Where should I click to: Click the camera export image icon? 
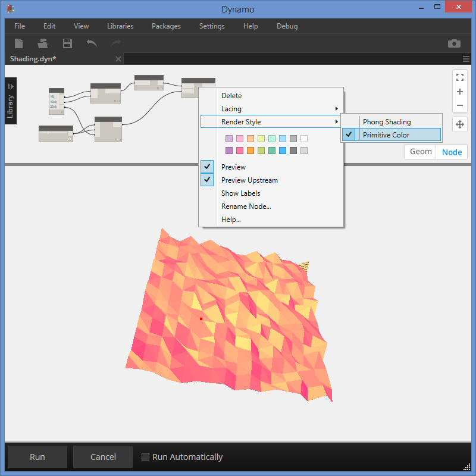click(x=454, y=43)
